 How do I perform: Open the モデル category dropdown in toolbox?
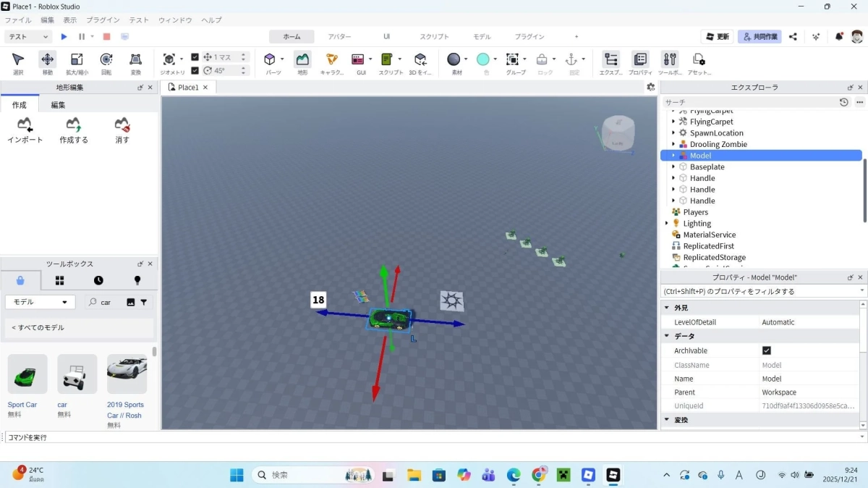[40, 302]
